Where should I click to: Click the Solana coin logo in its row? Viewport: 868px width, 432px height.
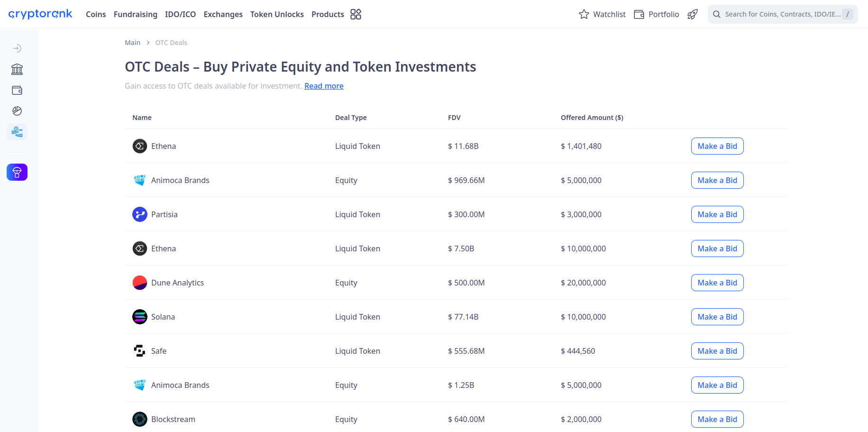140,316
